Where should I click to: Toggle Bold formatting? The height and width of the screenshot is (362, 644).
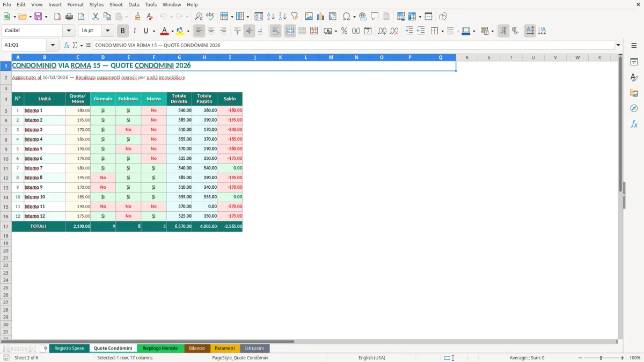(122, 31)
